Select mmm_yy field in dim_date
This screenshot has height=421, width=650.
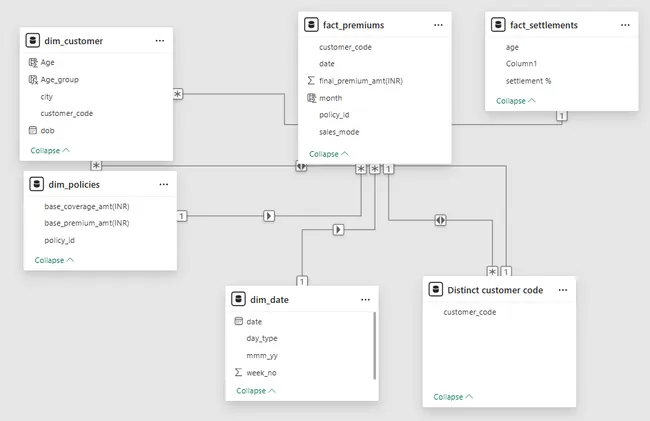(x=262, y=356)
